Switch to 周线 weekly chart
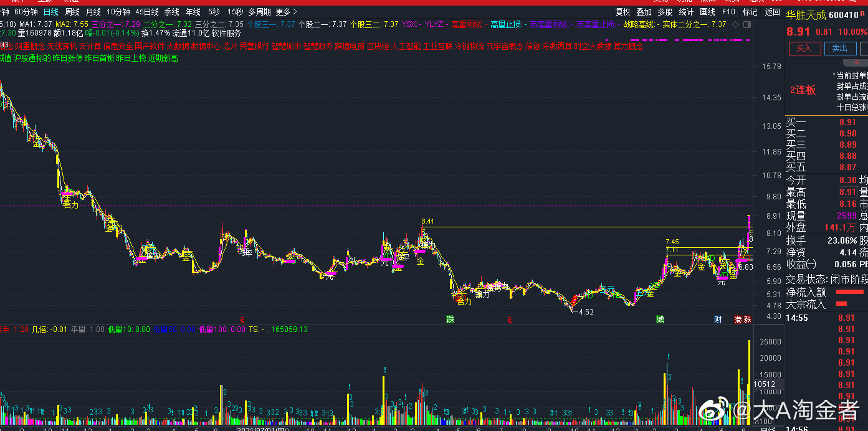The height and width of the screenshot is (431, 868). (72, 12)
